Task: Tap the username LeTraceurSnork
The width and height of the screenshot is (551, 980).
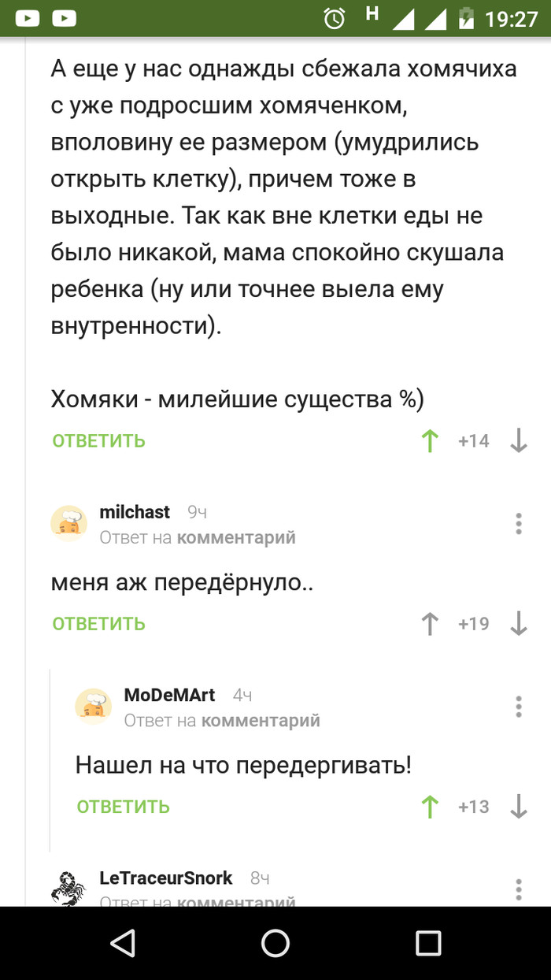Action: click(x=166, y=878)
